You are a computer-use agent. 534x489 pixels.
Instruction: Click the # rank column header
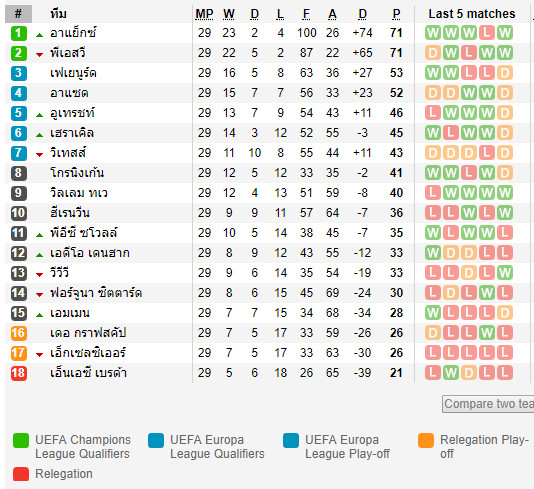(18, 14)
